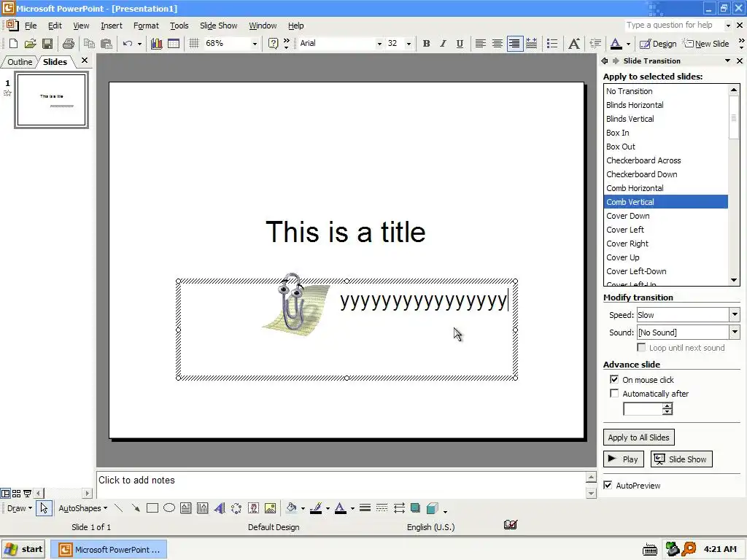Click the Open folder icon

click(x=30, y=43)
